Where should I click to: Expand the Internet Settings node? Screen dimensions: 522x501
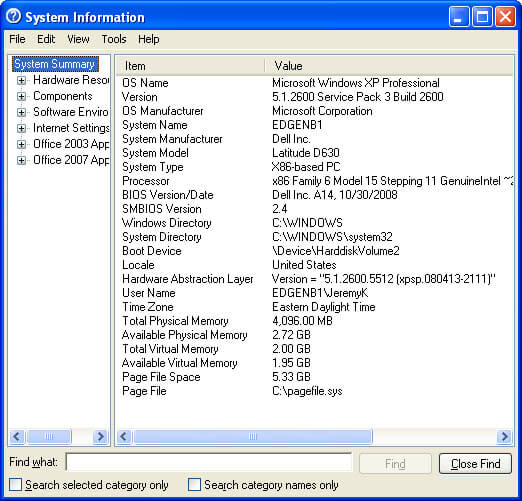pos(21,128)
